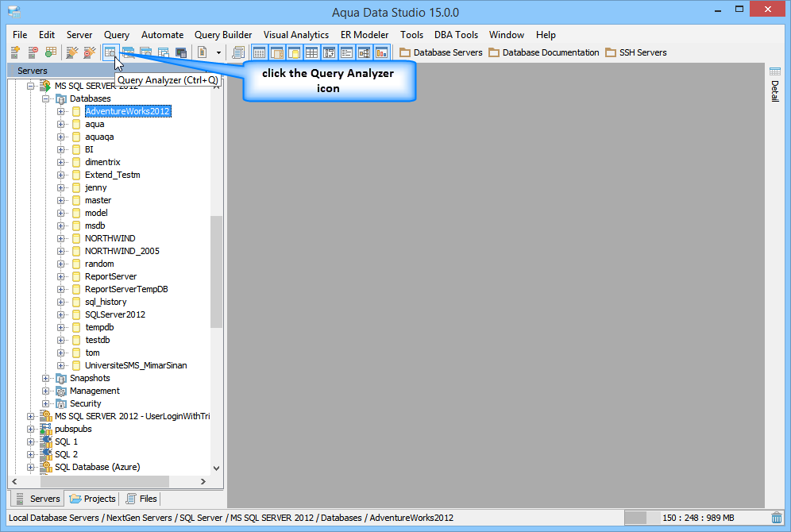The image size is (791, 532).
Task: Expand the SQL Database (Azure) node
Action: 30,467
